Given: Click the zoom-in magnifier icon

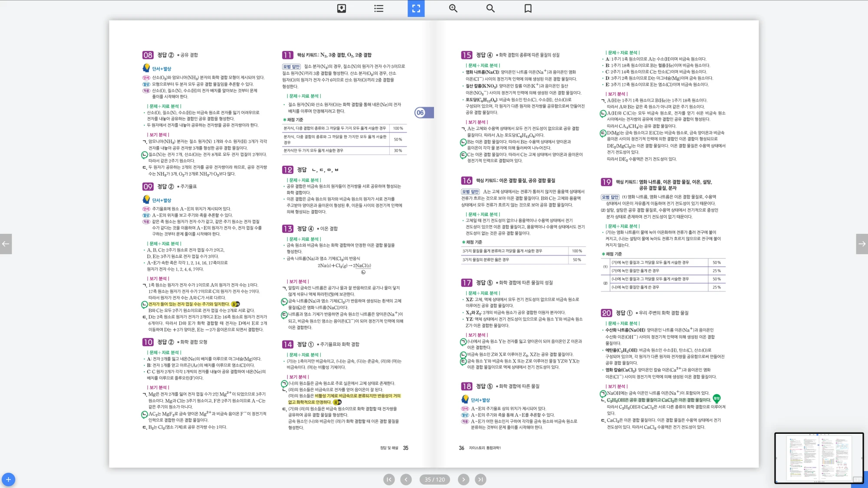Looking at the screenshot, I should click(453, 8).
